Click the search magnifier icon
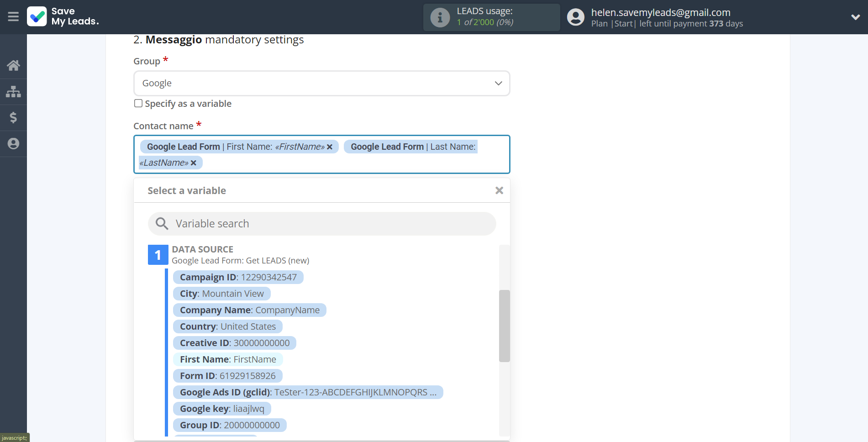This screenshot has width=868, height=442. (x=162, y=224)
